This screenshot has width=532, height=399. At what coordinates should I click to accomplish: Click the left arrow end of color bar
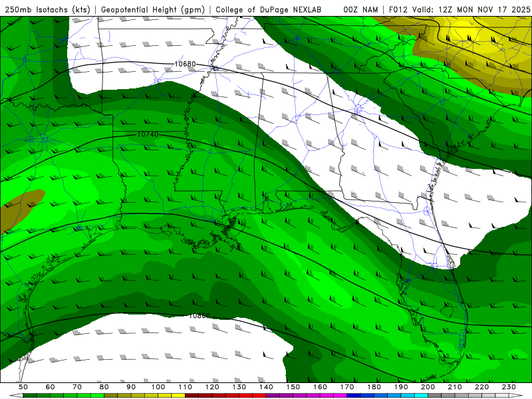pos(16,396)
